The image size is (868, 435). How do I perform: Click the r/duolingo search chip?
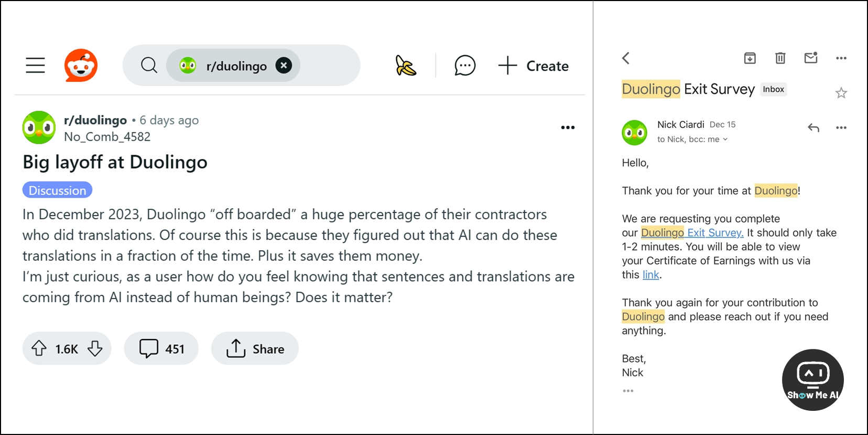click(233, 65)
